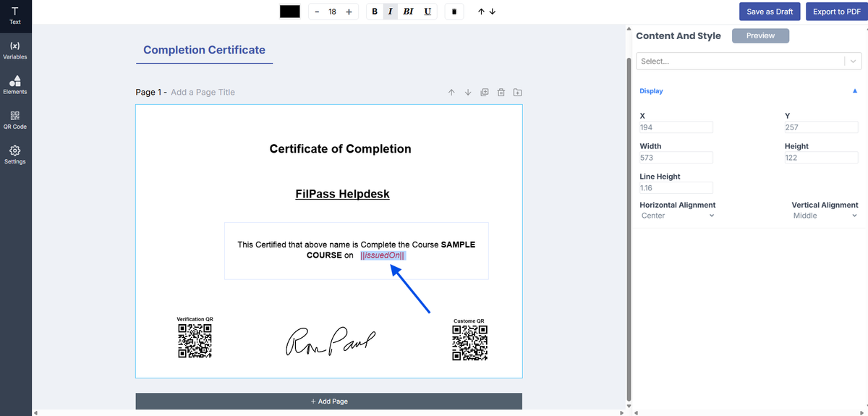The height and width of the screenshot is (416, 868).
Task: Open Settings in the left sidebar
Action: (15, 155)
